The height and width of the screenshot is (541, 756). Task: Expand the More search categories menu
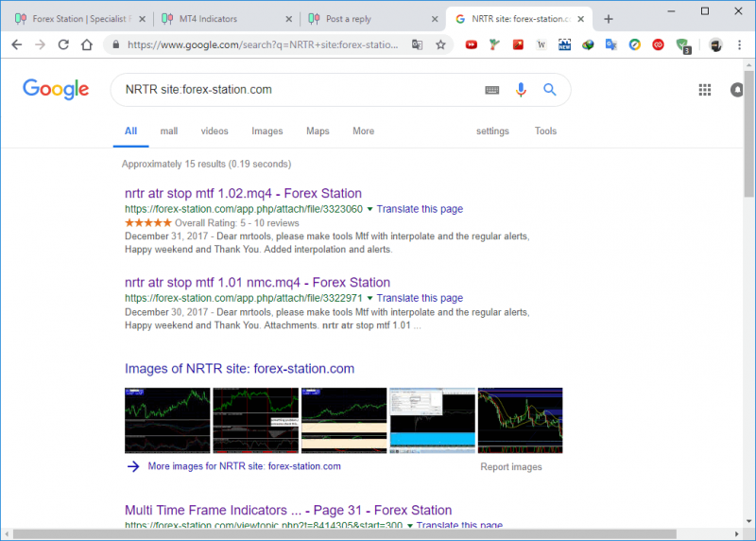363,131
